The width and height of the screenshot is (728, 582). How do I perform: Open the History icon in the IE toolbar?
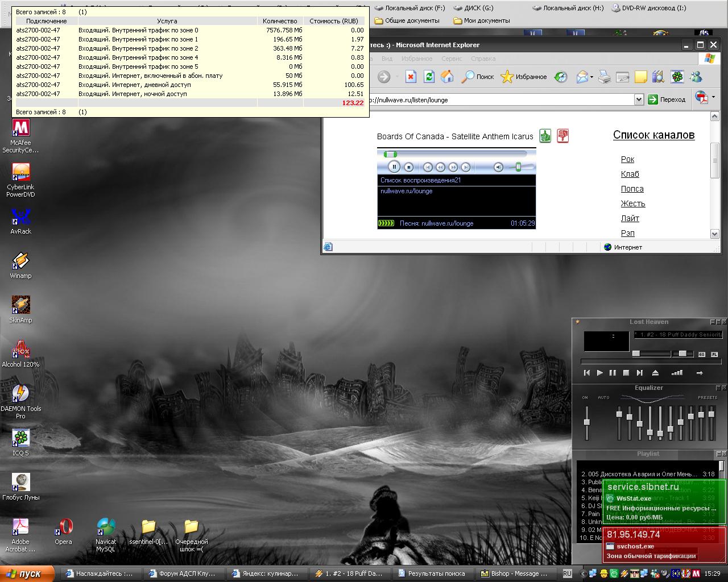pyautogui.click(x=561, y=77)
